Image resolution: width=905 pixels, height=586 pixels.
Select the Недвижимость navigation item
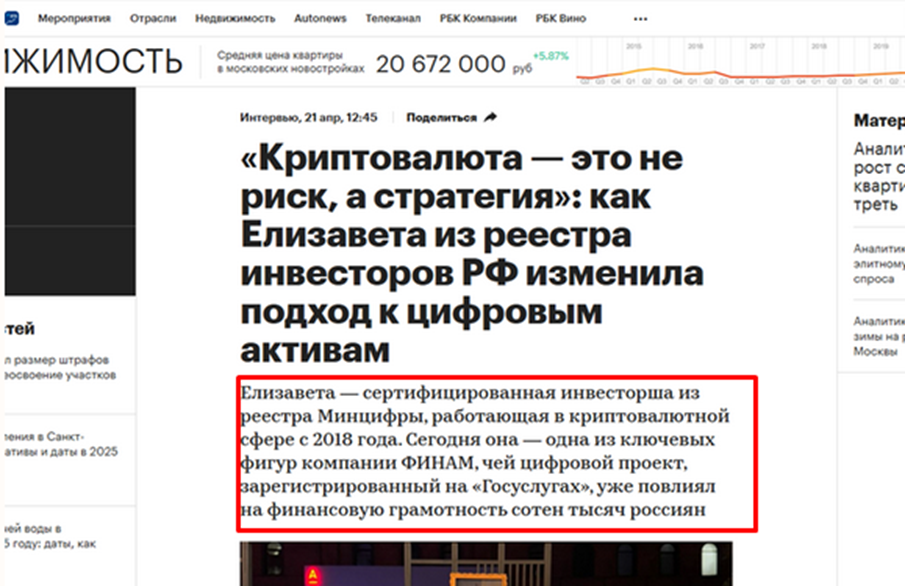232,17
